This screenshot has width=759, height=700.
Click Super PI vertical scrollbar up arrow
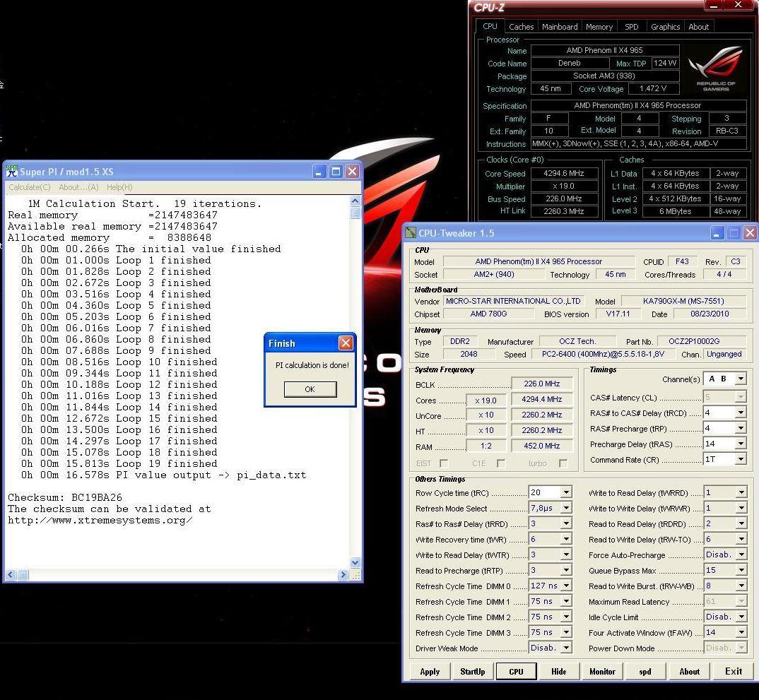[355, 201]
